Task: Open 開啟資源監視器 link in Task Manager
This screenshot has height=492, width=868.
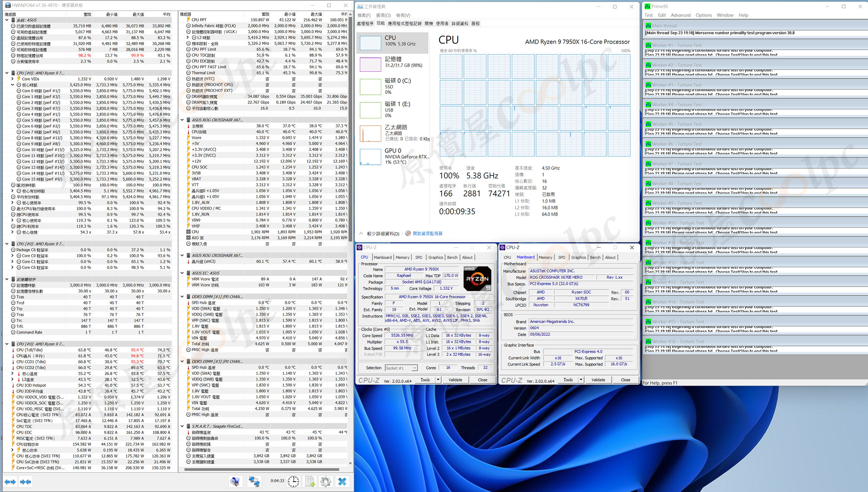Action: (x=427, y=234)
